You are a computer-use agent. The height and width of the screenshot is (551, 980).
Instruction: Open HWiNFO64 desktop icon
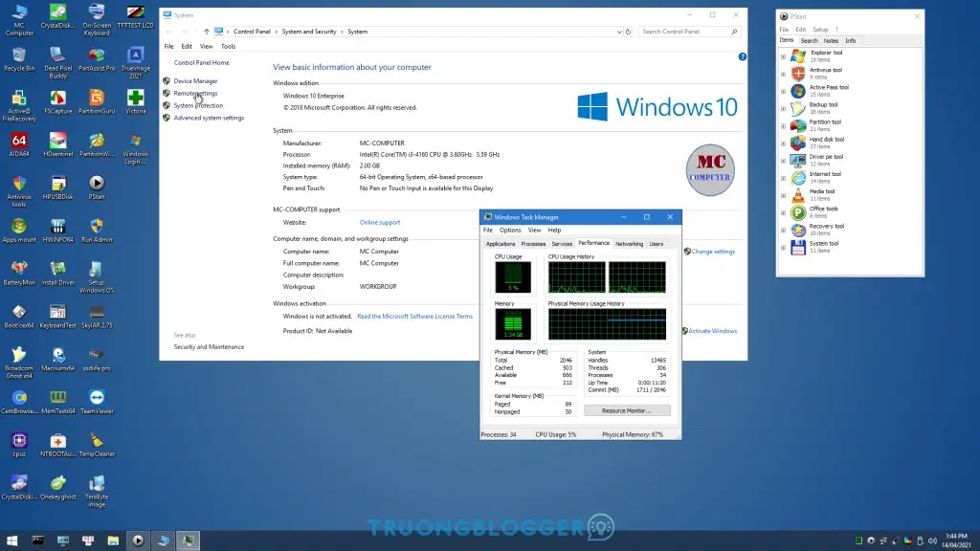coord(58,231)
